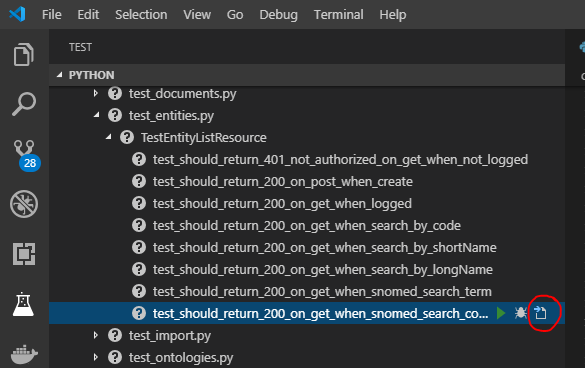Open the Test beaker view
This screenshot has width=585, height=368.
point(23,304)
